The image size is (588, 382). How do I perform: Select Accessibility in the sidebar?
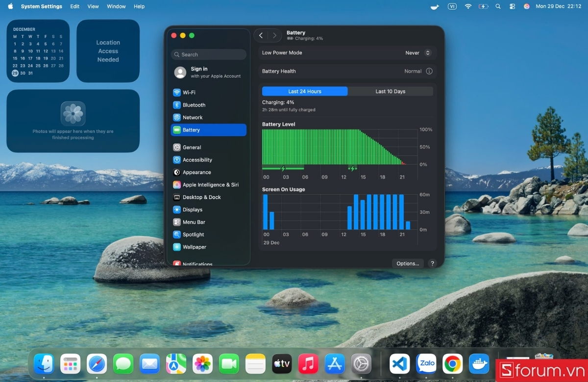tap(197, 160)
